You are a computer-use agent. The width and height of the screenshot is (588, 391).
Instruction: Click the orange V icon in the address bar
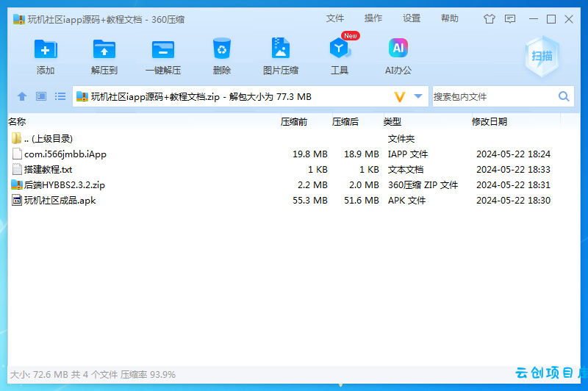400,97
